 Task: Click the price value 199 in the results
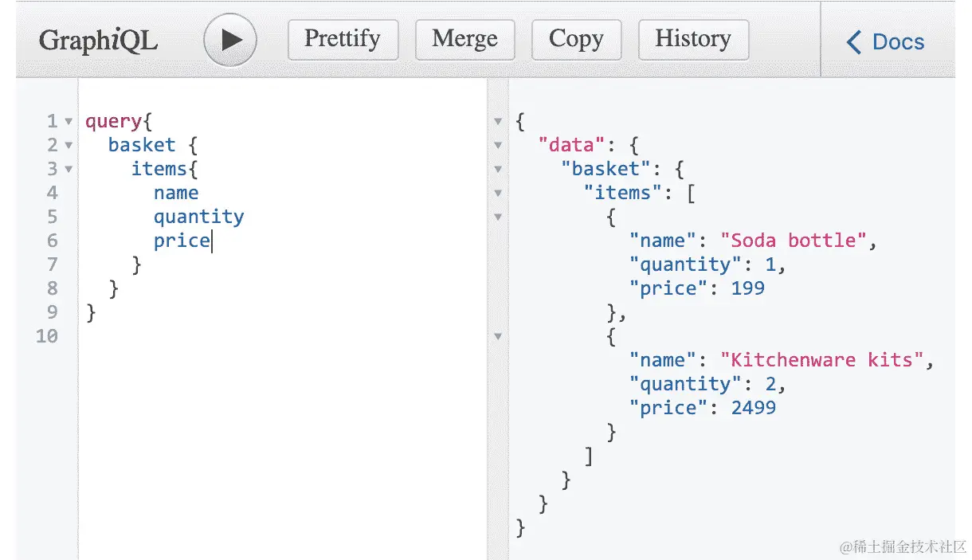coord(748,288)
